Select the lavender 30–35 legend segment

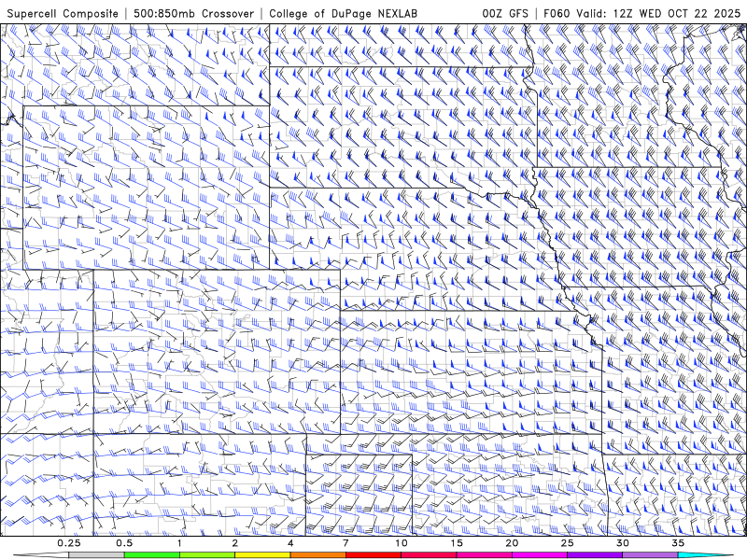[650, 555]
